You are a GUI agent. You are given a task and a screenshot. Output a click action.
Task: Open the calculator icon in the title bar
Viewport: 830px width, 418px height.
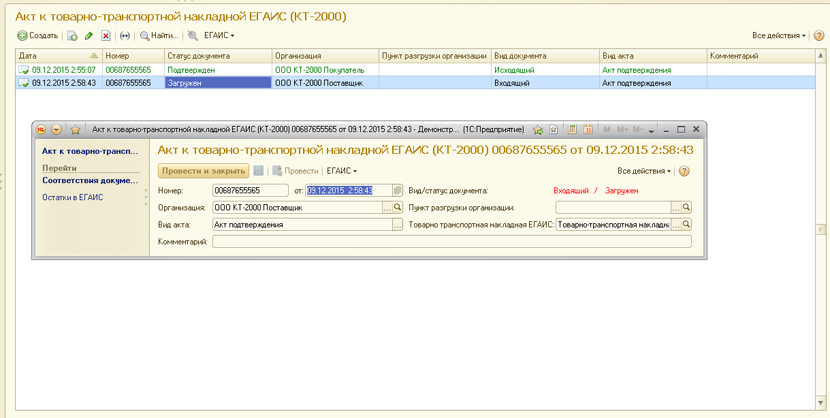572,129
